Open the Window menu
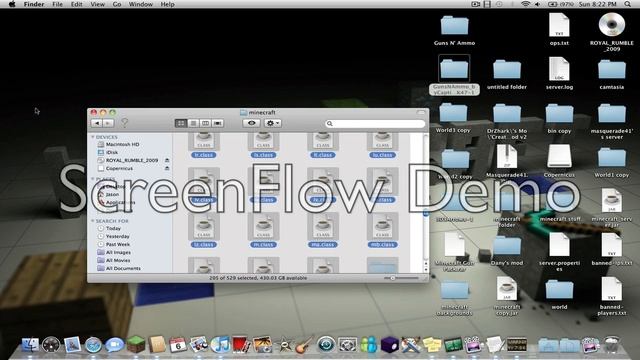Viewport: 640px width, 360px height. [140, 4]
